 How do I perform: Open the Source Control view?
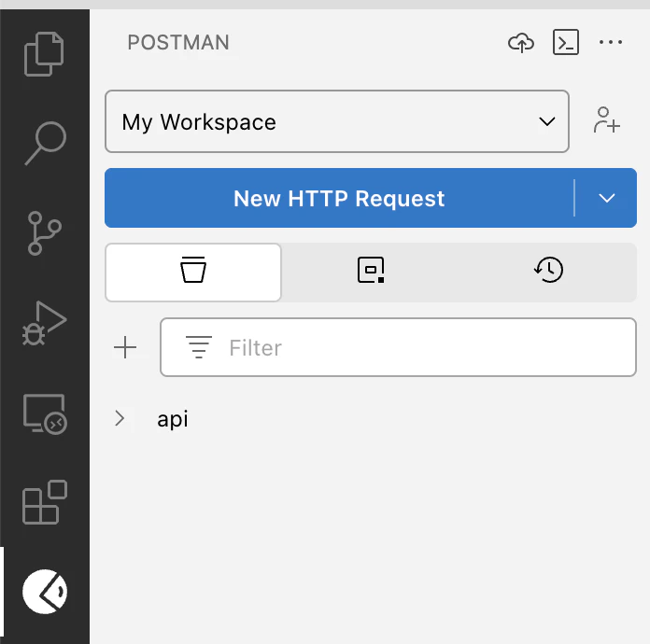coord(44,233)
